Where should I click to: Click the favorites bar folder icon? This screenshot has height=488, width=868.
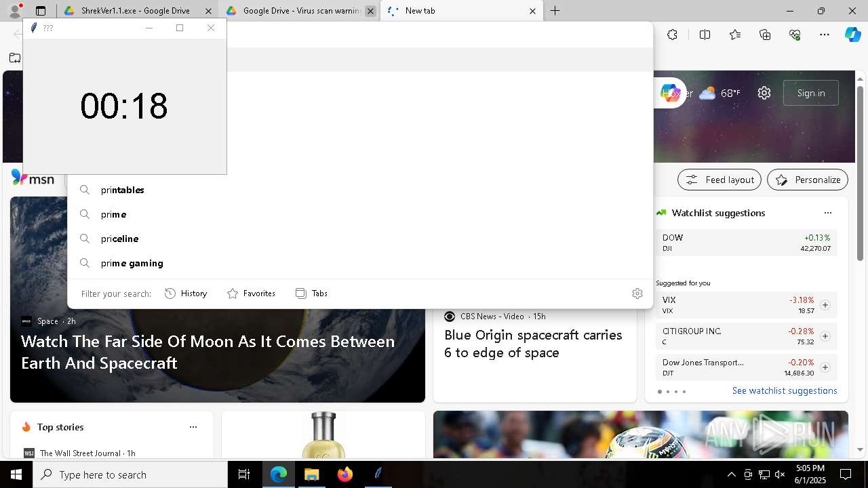(15, 58)
